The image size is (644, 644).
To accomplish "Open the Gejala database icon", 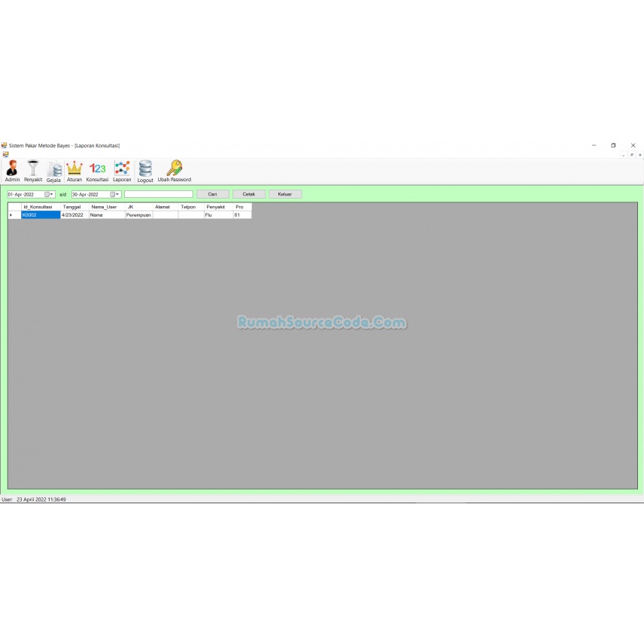I will [x=54, y=171].
